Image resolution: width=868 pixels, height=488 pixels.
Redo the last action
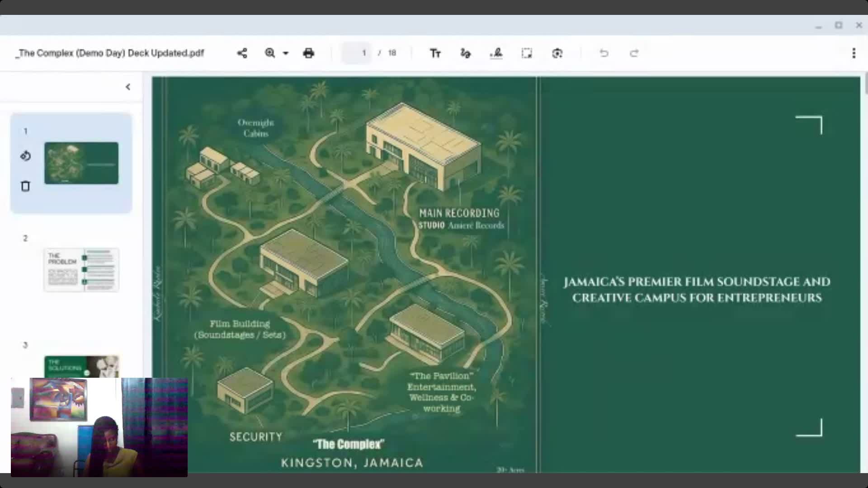coord(634,53)
